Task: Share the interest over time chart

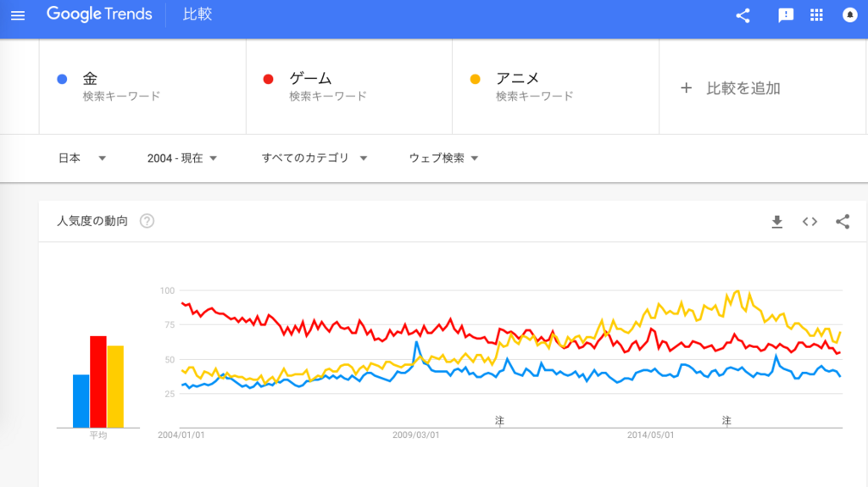Action: click(843, 222)
